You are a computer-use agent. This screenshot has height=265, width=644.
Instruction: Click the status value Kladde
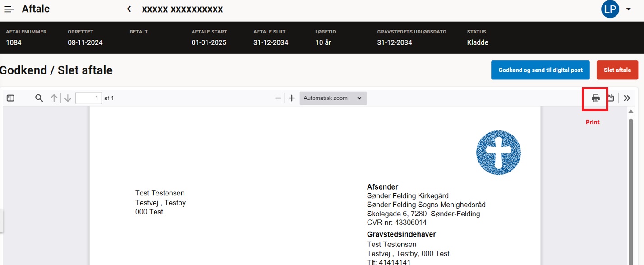478,42
